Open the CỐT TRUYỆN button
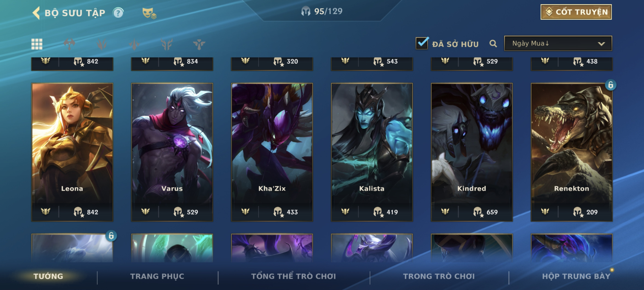Image resolution: width=644 pixels, height=290 pixels. [x=576, y=12]
